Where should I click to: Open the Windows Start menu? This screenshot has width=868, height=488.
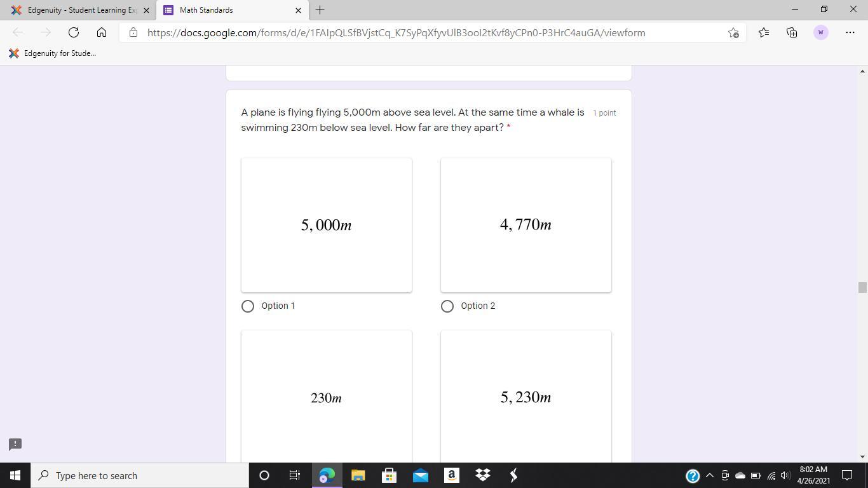15,475
